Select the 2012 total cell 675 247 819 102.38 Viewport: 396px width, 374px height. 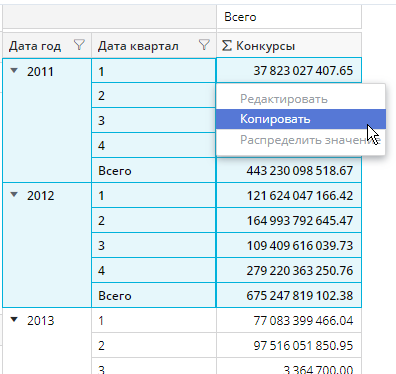(289, 295)
